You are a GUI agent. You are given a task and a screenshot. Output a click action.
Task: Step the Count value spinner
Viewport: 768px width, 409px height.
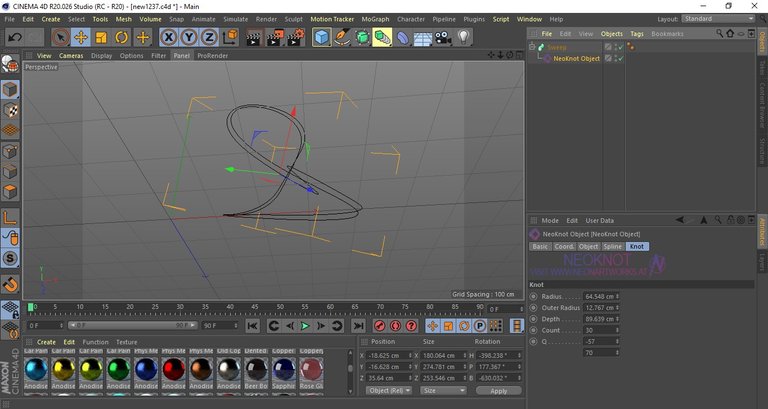tap(617, 330)
